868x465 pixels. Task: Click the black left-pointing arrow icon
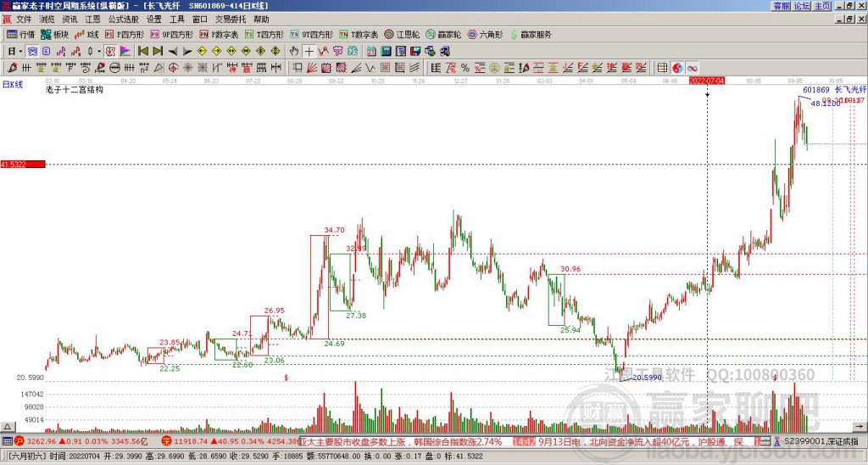172,52
